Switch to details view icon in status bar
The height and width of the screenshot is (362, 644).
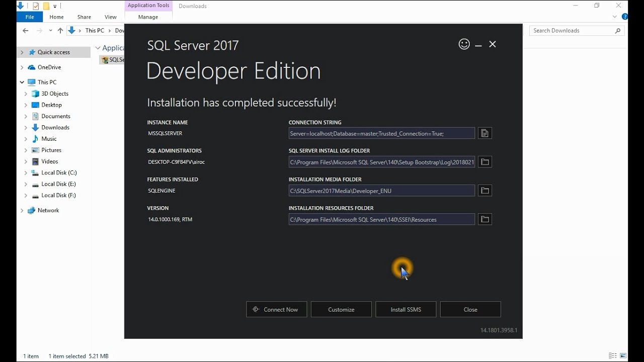click(612, 356)
